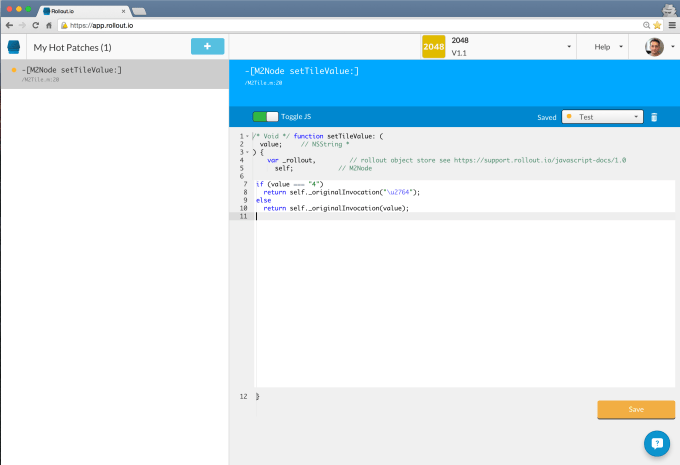Toggle the JS switch
The image size is (680, 465).
coord(265,117)
